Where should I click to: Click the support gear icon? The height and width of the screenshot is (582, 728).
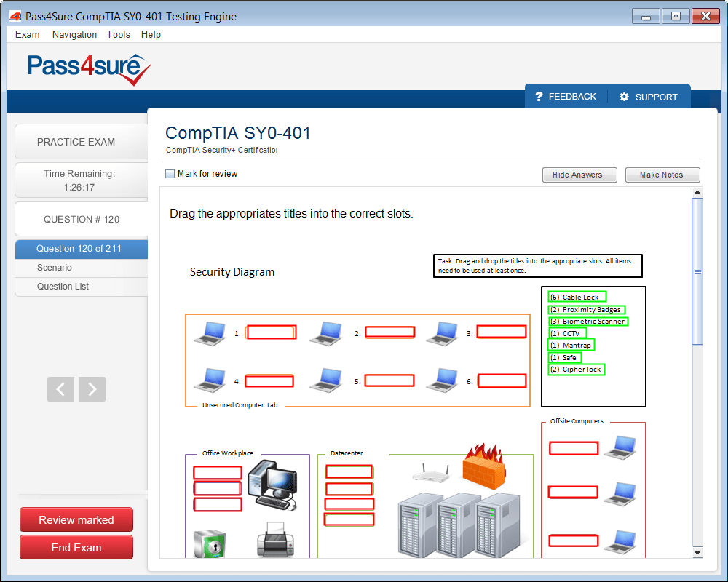(624, 97)
